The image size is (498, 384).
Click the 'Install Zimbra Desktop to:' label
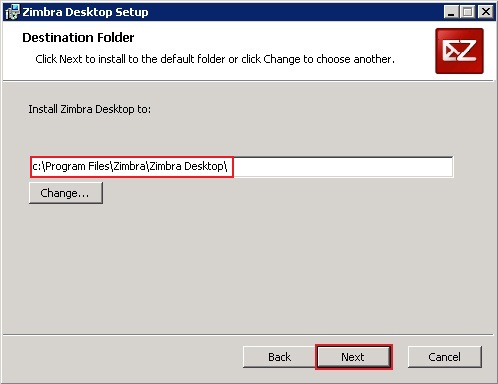point(89,109)
